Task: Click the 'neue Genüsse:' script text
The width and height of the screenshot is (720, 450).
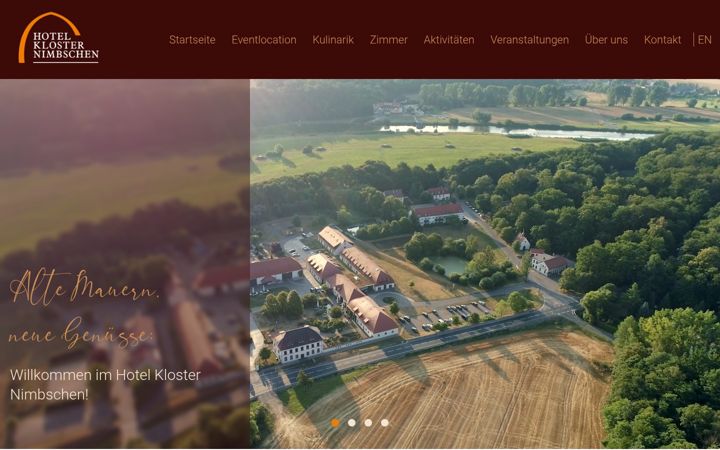Action: pyautogui.click(x=81, y=334)
